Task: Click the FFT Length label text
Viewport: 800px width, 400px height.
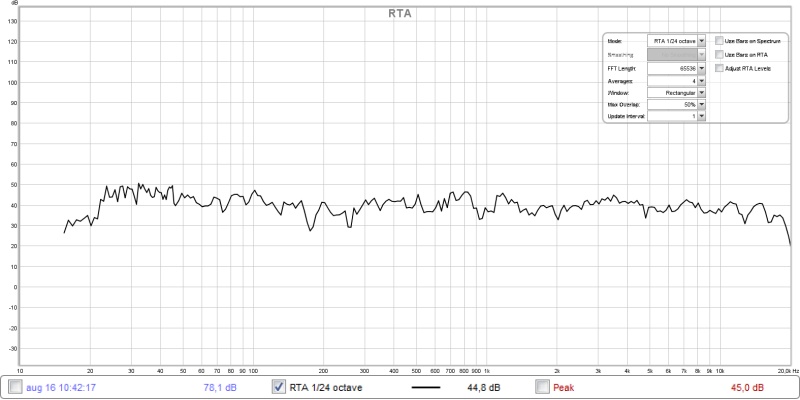Action: point(620,68)
